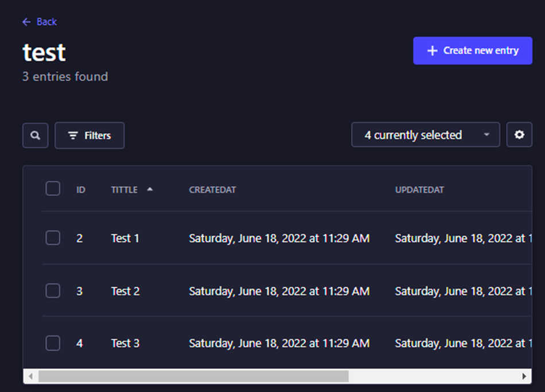Click the plus icon on Create new entry
545x392 pixels.
coord(432,51)
